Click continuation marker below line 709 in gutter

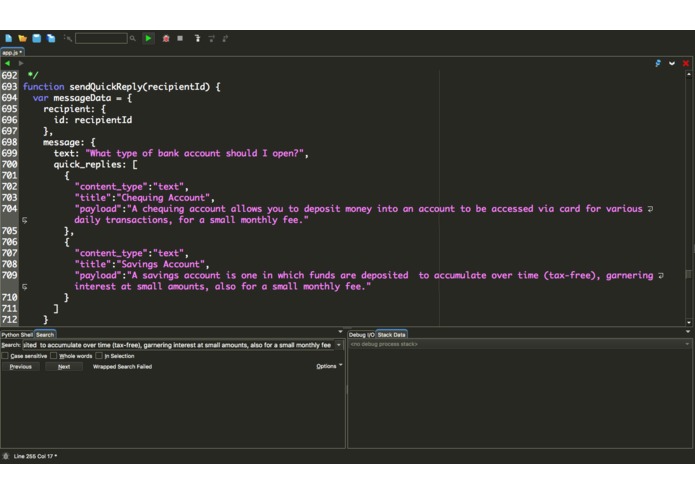pos(25,287)
